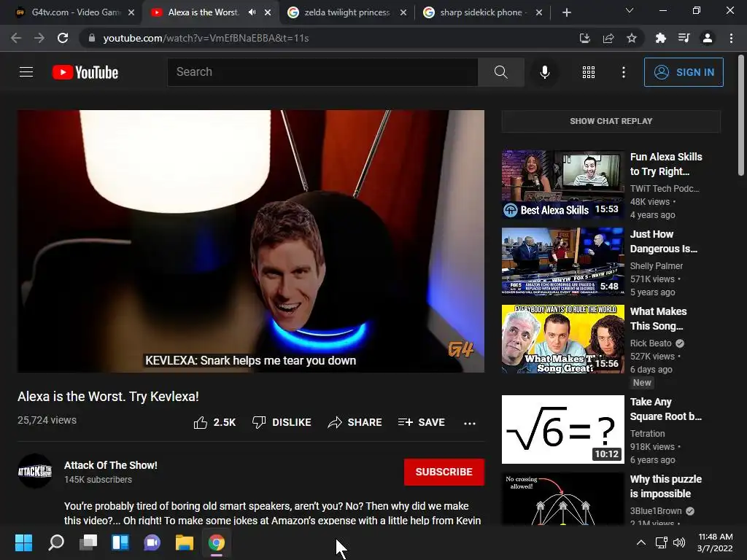Open Take Any Square Root video title

click(665, 409)
